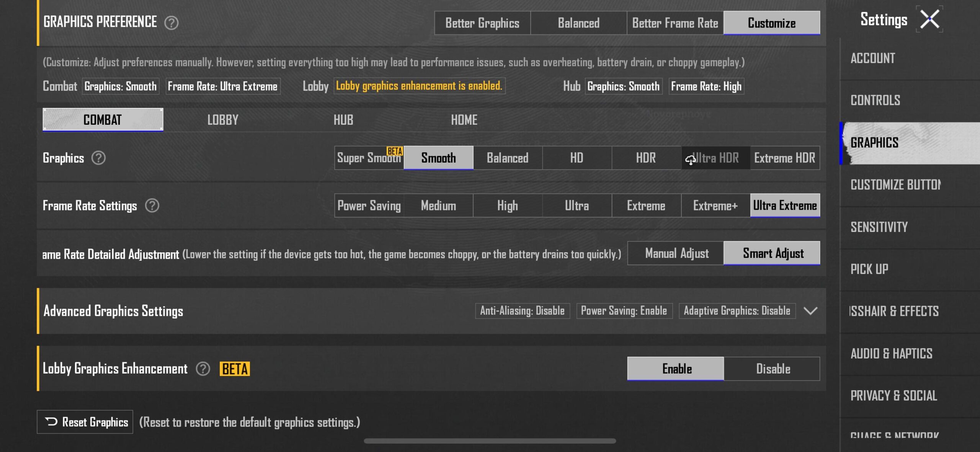
Task: Click the Anti-Aliasing: Disable summary tag
Action: click(x=522, y=310)
